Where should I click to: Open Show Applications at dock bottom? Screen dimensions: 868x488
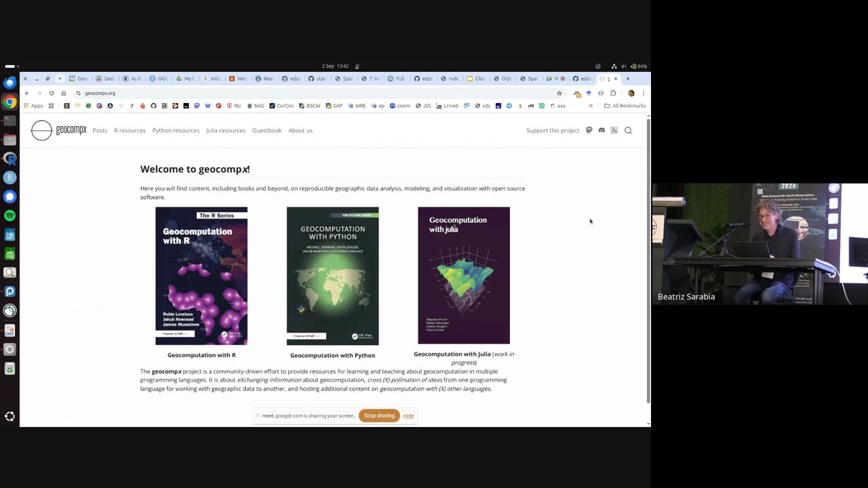pyautogui.click(x=9, y=416)
